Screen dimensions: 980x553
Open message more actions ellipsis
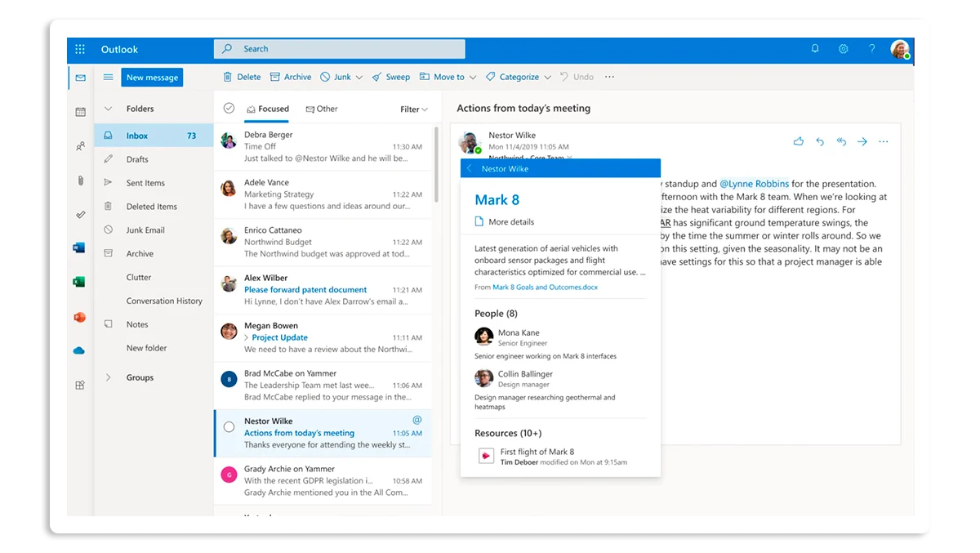[x=883, y=141]
